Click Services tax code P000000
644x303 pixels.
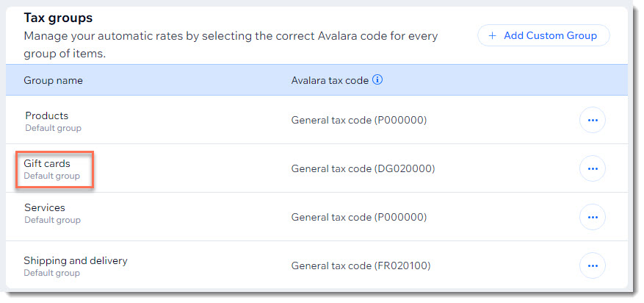tap(359, 217)
